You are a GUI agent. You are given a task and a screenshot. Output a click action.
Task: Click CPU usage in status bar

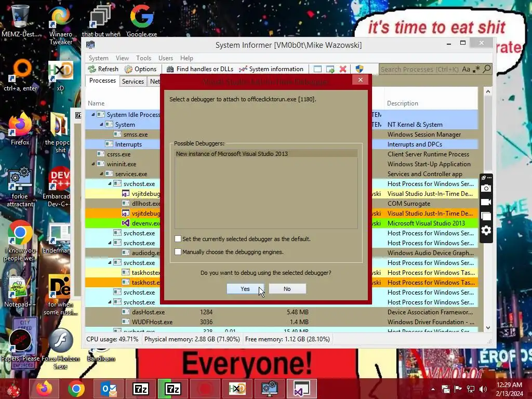(112, 339)
